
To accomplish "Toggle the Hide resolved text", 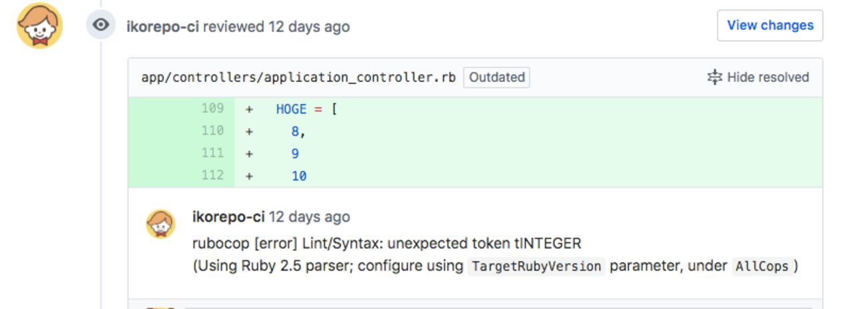I will (x=768, y=77).
